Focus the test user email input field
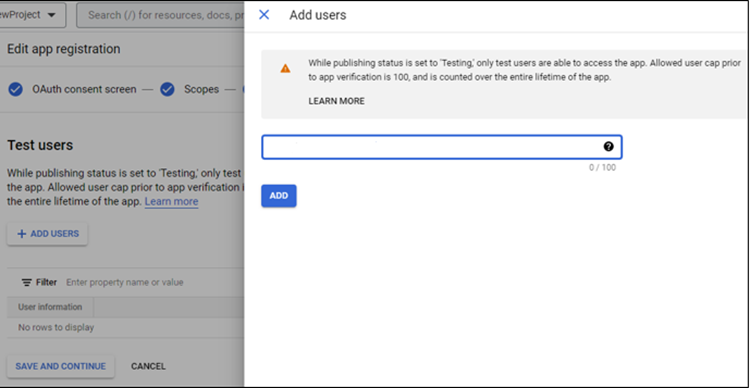750x388 pixels. (x=441, y=147)
